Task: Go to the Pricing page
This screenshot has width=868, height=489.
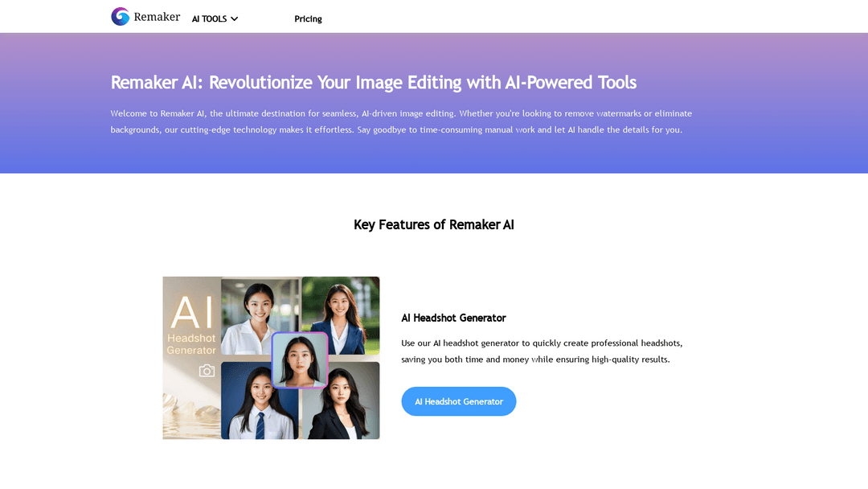Action: [308, 18]
